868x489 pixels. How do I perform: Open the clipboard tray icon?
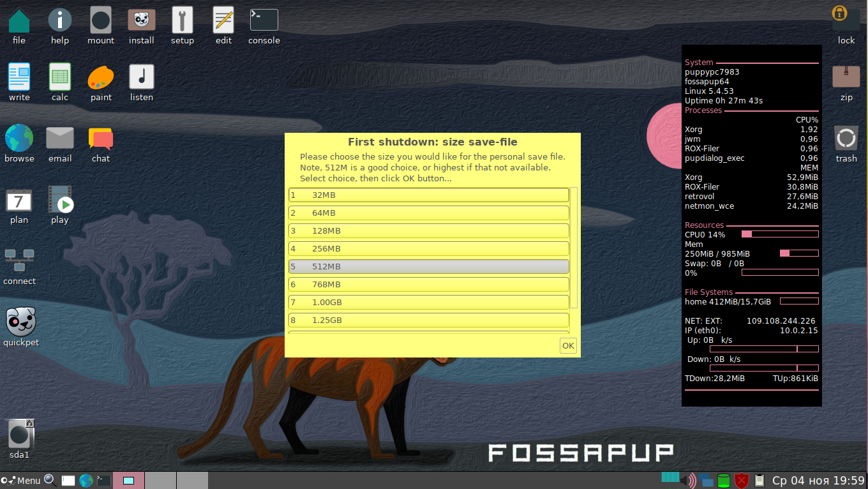[x=759, y=480]
